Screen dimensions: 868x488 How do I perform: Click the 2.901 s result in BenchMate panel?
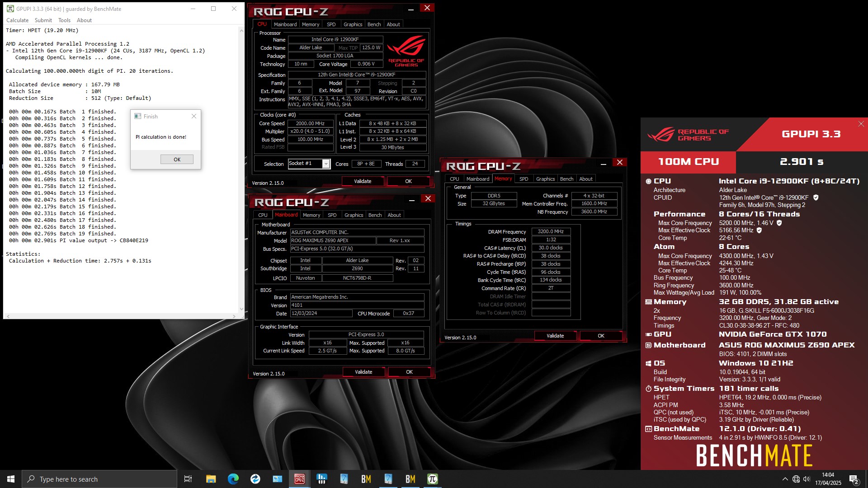(802, 162)
